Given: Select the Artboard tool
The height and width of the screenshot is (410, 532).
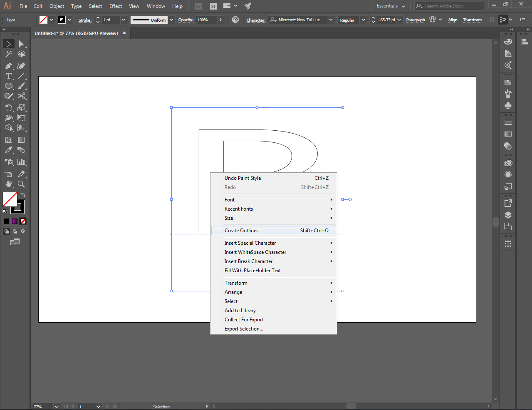Looking at the screenshot, I should [9, 174].
